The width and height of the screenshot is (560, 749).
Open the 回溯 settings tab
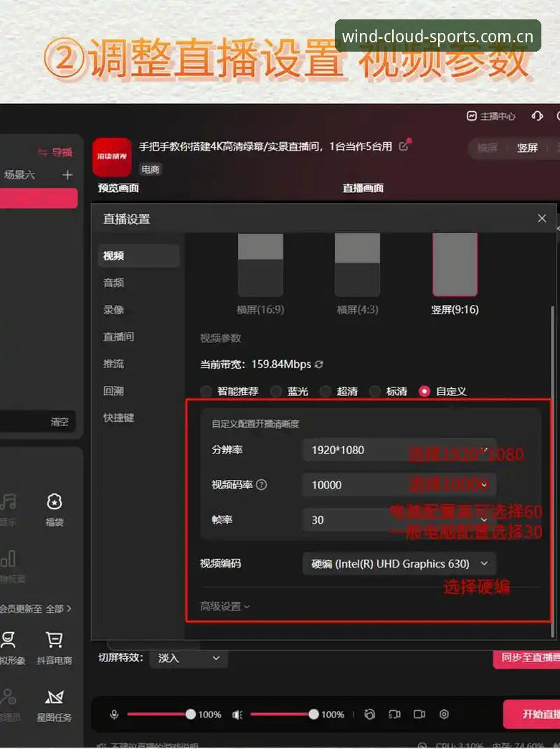tap(113, 391)
